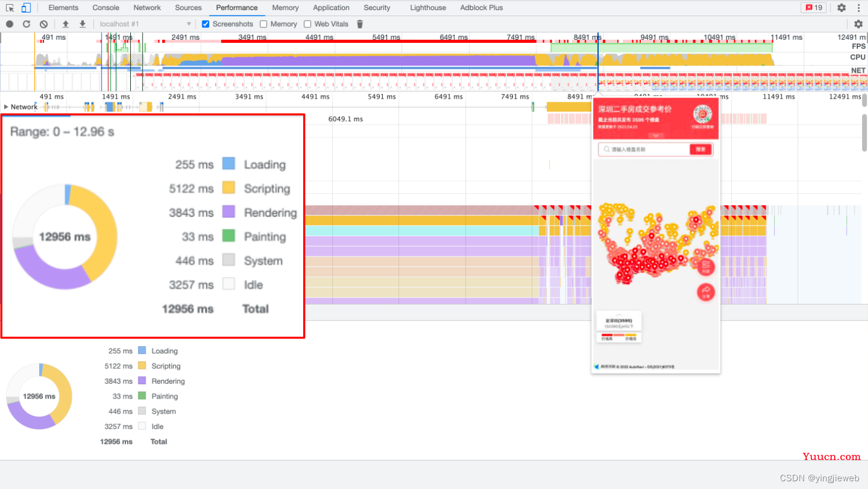Click the 6049.1 ms timing label
Viewport: 868px width, 489px height.
[x=345, y=119]
